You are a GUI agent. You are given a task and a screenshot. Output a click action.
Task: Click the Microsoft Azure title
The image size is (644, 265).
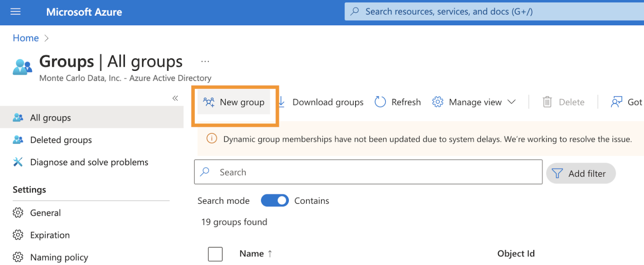click(x=84, y=12)
